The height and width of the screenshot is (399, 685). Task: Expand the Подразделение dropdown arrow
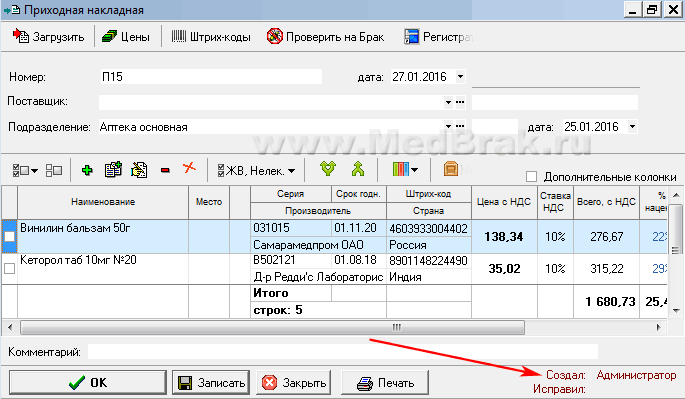448,126
